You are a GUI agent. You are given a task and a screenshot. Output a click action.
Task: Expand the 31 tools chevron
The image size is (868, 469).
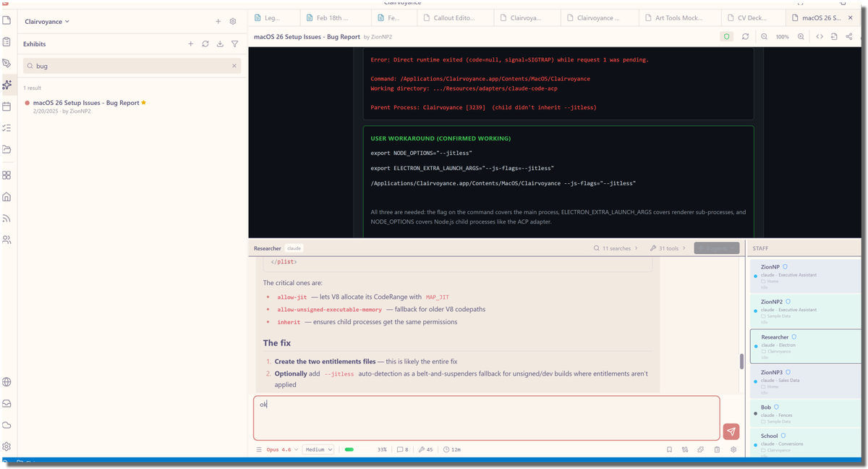[x=684, y=248]
